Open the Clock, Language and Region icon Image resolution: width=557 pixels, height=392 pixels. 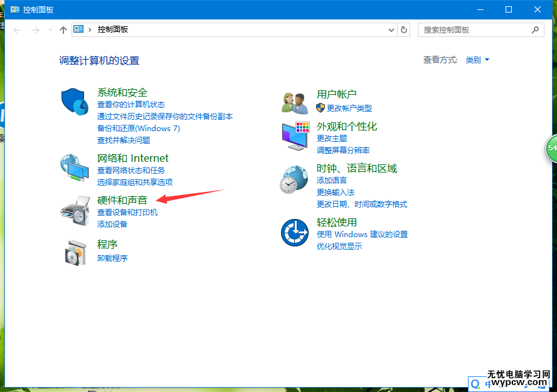pos(294,179)
